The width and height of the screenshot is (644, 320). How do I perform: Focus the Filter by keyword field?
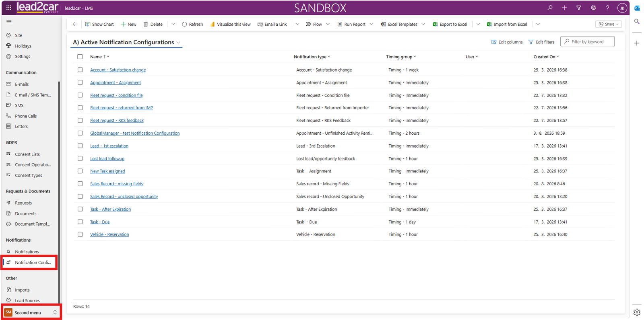(588, 41)
